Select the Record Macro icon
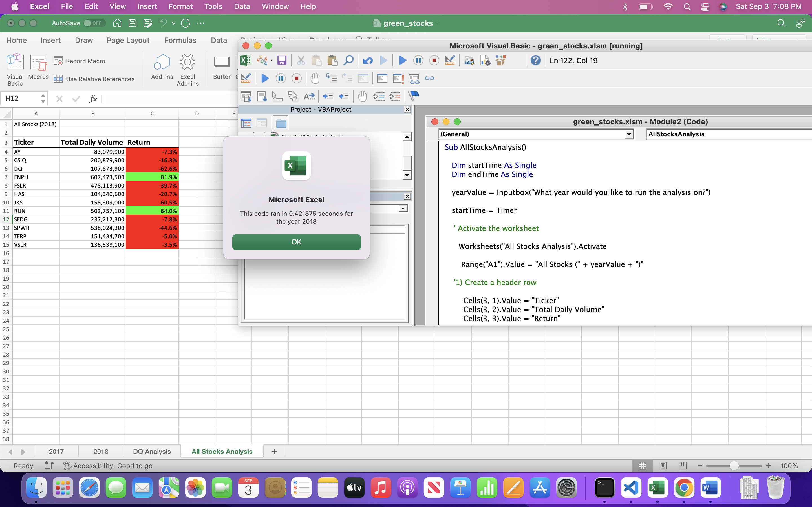 59,61
